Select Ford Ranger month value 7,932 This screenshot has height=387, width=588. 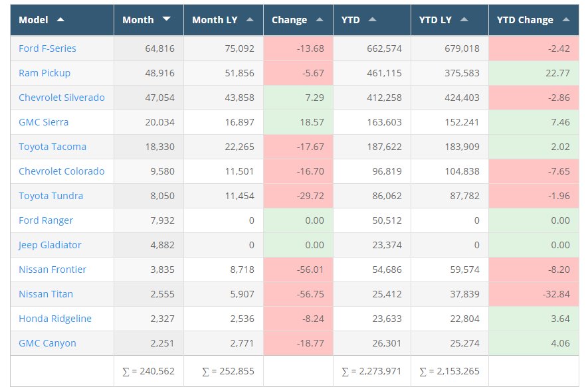click(x=162, y=220)
